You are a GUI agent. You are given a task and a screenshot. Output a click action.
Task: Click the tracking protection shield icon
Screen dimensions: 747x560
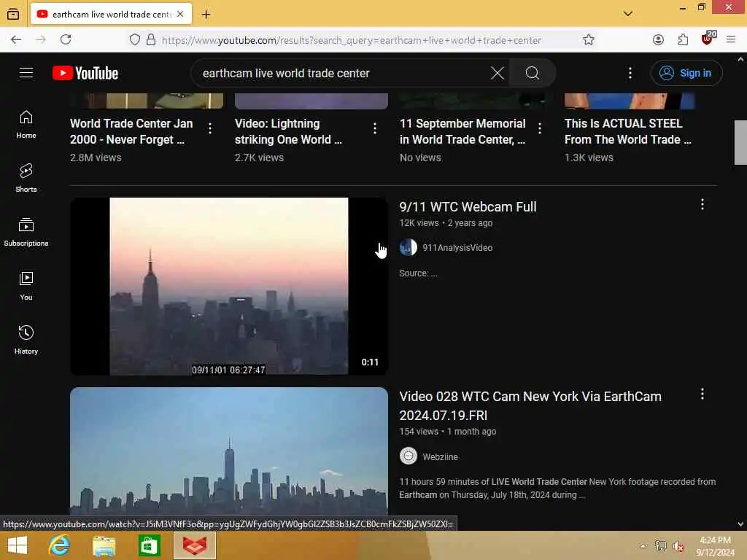coord(135,39)
